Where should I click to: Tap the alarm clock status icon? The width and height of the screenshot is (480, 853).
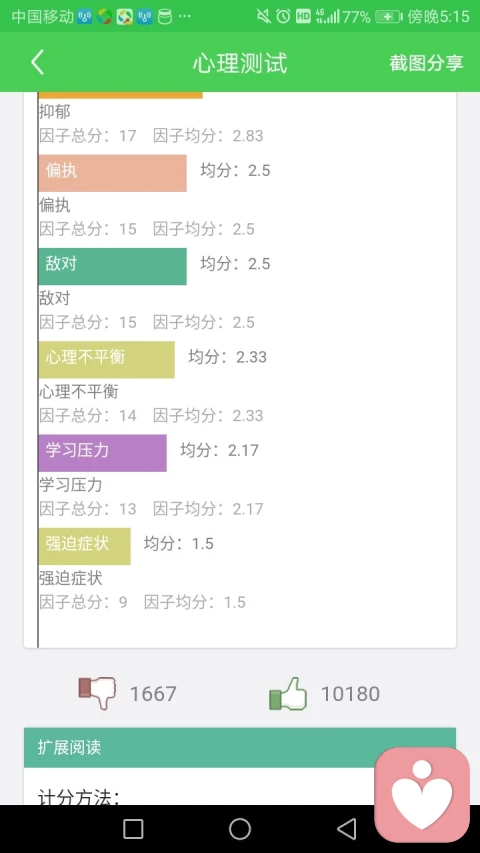(x=283, y=16)
